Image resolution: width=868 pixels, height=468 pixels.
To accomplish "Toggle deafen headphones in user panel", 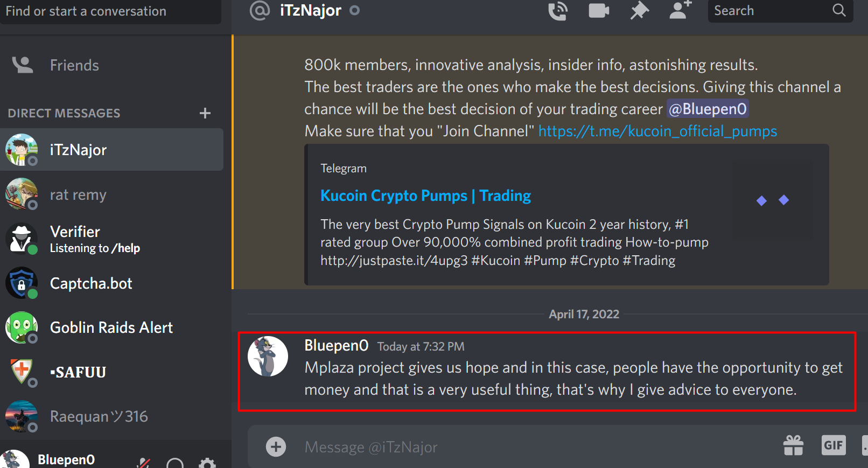I will coord(175,463).
